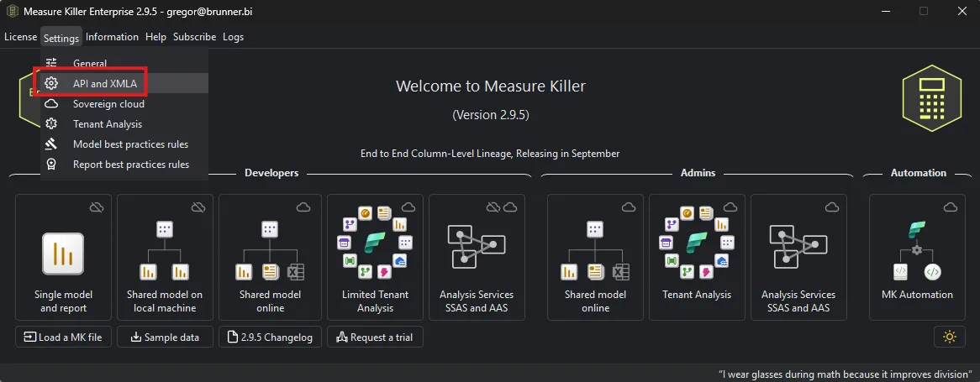This screenshot has height=382, width=980.
Task: Click cloud icon on Developers Shared model online
Action: [x=303, y=207]
